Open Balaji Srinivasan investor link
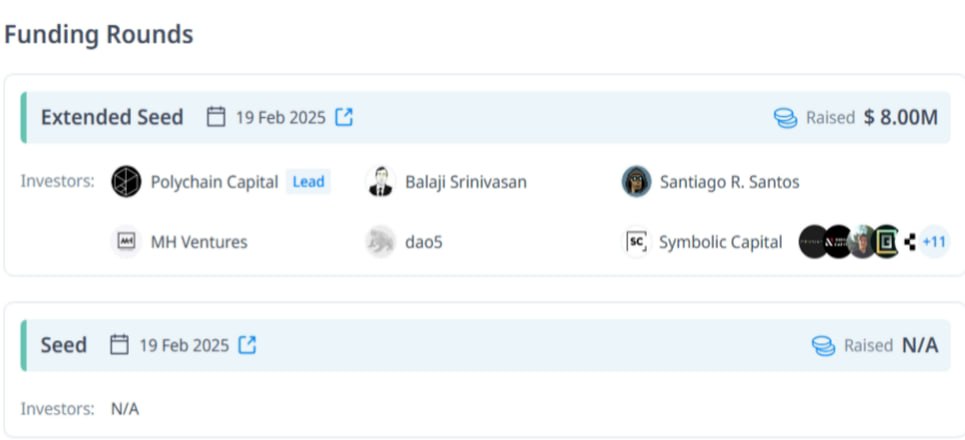Image resolution: width=965 pixels, height=440 pixels. (466, 182)
